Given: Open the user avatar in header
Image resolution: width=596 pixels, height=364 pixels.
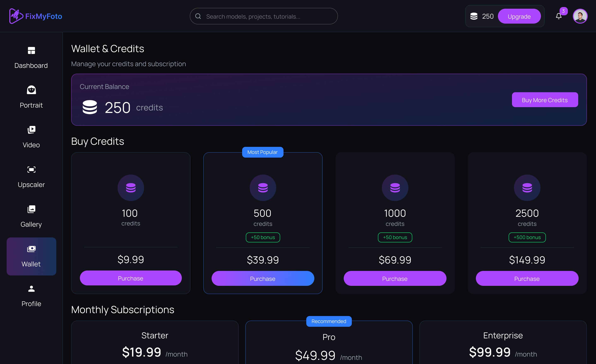Looking at the screenshot, I should pos(580,16).
